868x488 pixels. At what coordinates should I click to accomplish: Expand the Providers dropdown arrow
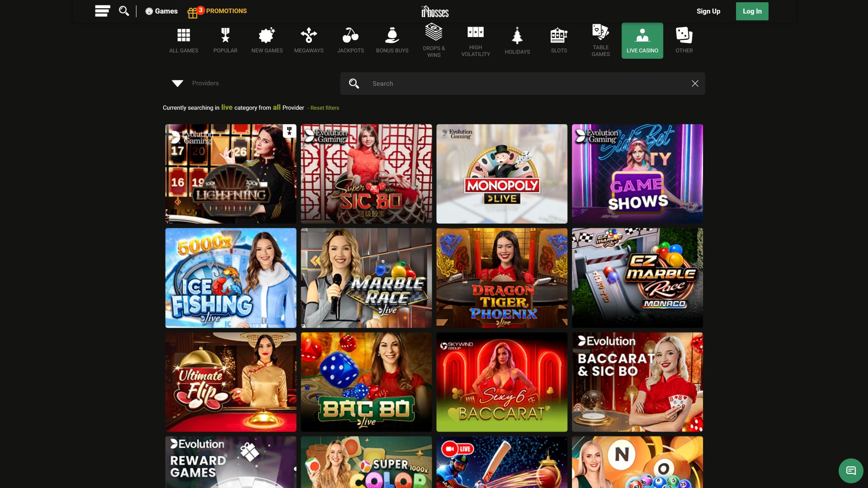click(177, 84)
